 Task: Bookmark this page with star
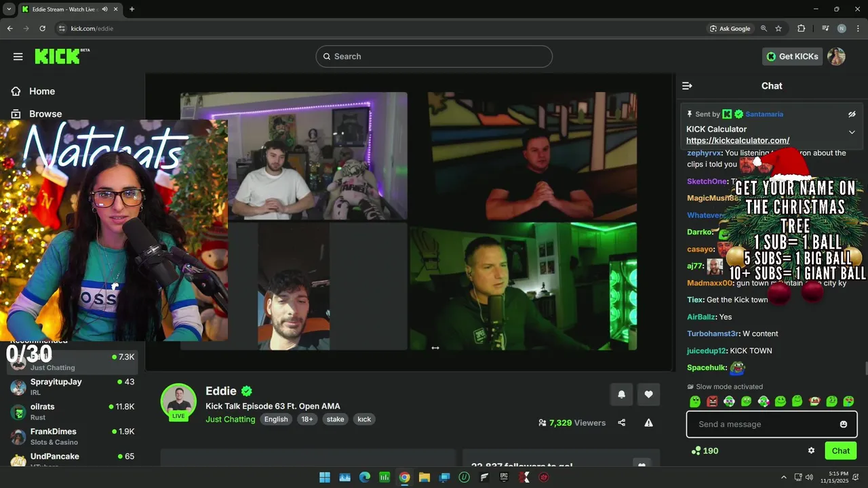(x=778, y=28)
